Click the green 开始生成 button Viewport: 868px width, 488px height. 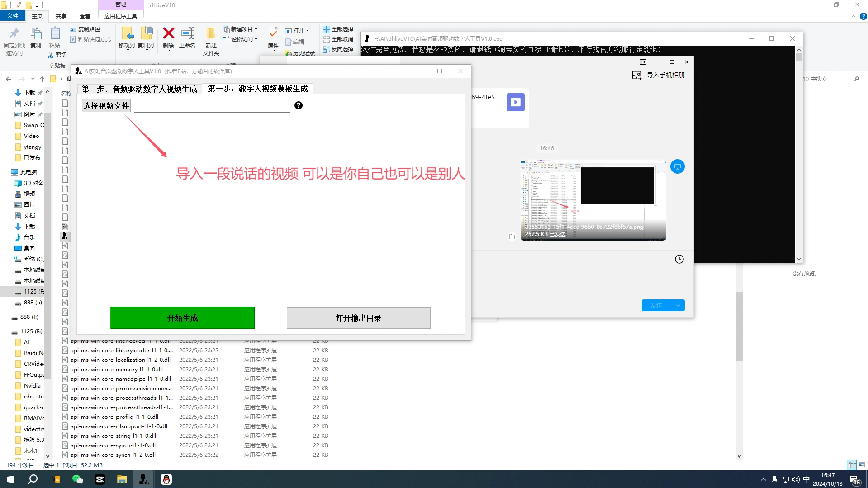(x=182, y=318)
